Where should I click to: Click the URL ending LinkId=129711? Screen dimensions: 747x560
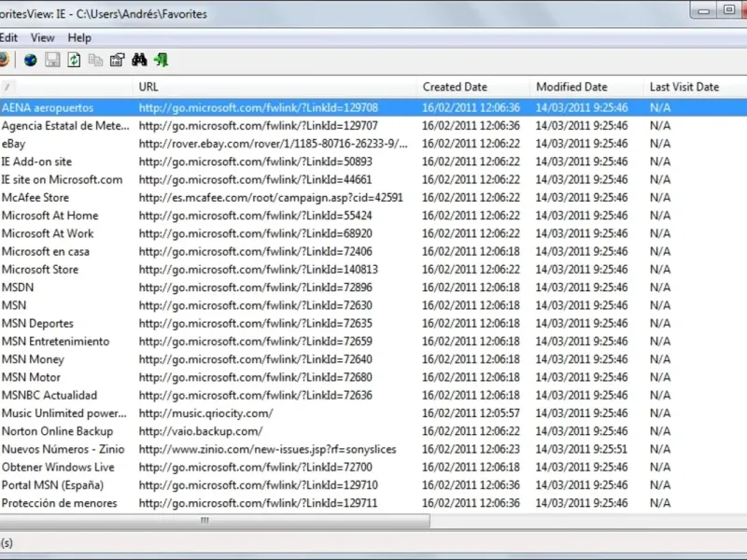click(x=258, y=503)
